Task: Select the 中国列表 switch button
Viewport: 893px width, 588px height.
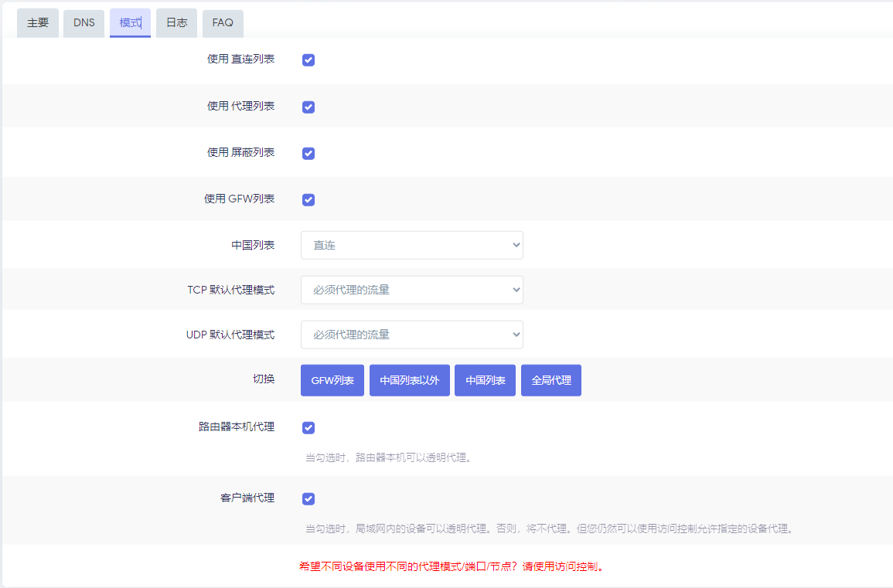Action: [x=485, y=380]
